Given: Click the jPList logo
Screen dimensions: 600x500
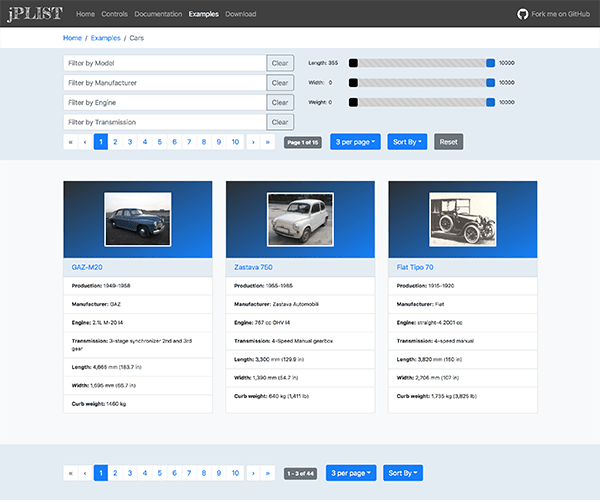Looking at the screenshot, I should pos(35,14).
